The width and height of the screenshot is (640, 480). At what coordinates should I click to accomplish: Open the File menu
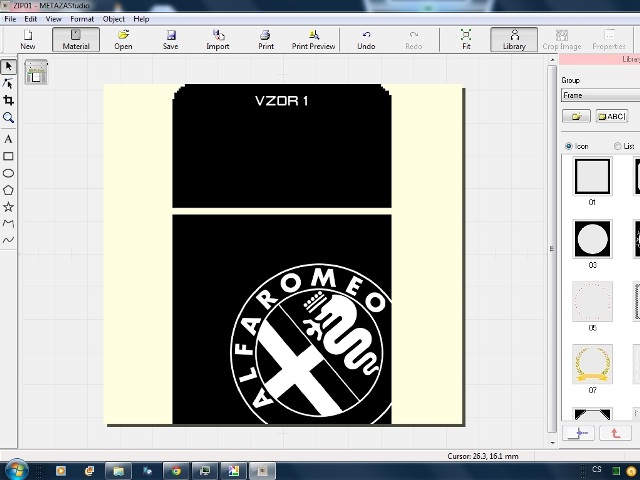[10, 19]
